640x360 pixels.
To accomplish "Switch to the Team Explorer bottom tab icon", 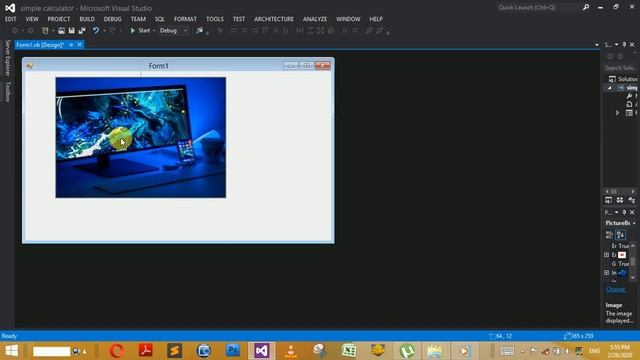I will (x=620, y=200).
